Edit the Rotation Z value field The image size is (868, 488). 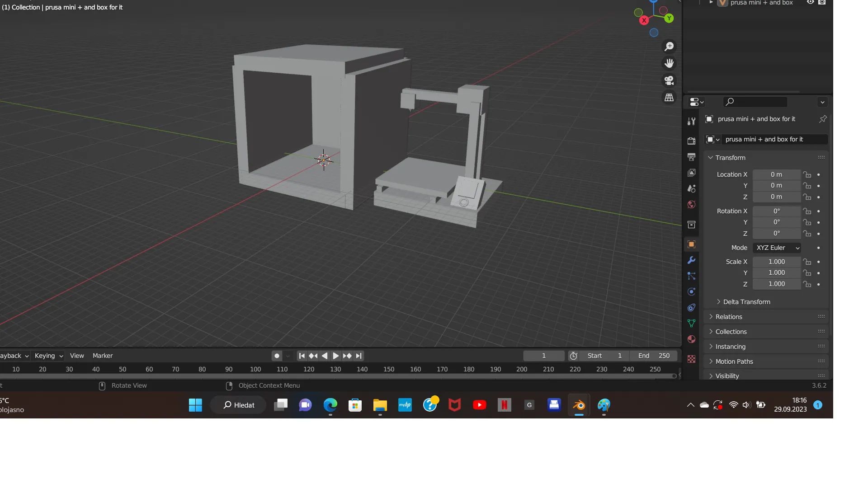pos(777,233)
